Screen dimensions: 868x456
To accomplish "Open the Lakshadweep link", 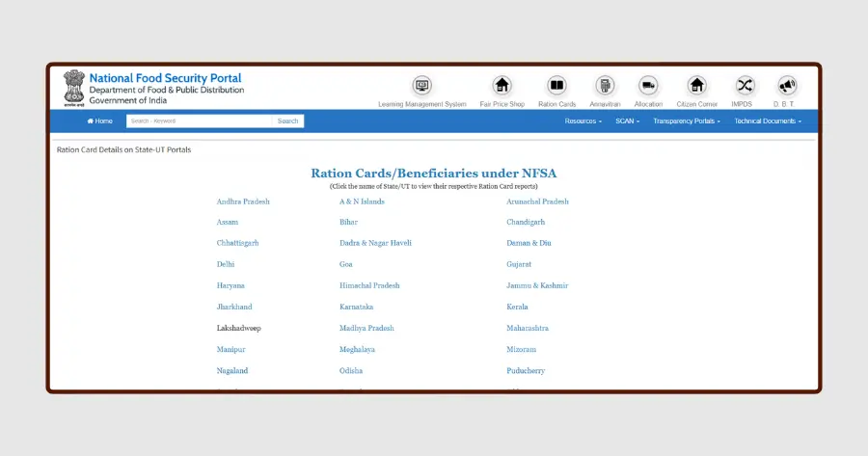I will (238, 328).
